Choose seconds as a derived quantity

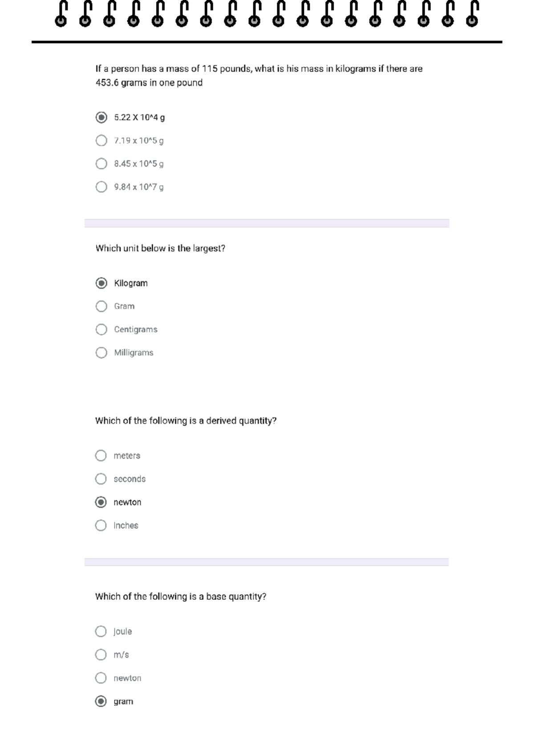coord(101,479)
